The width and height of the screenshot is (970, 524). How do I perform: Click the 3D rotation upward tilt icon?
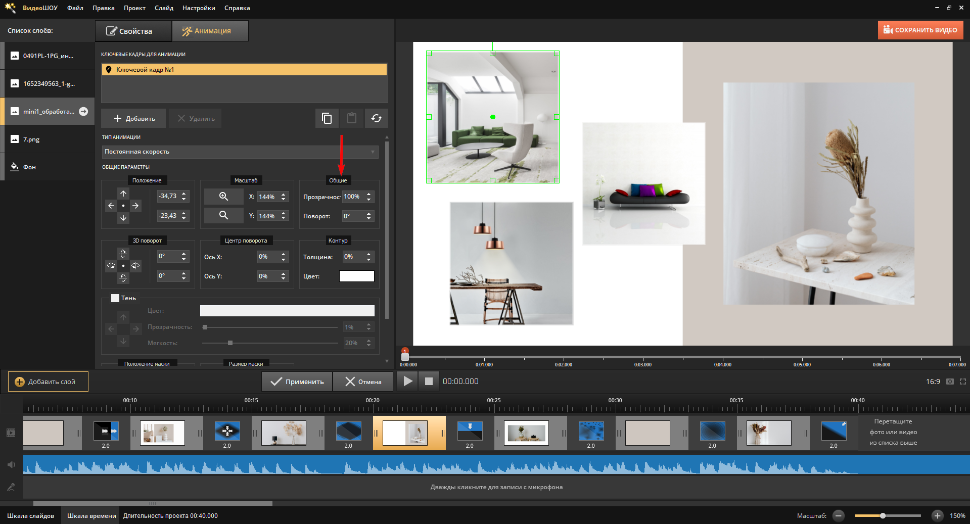click(x=123, y=254)
